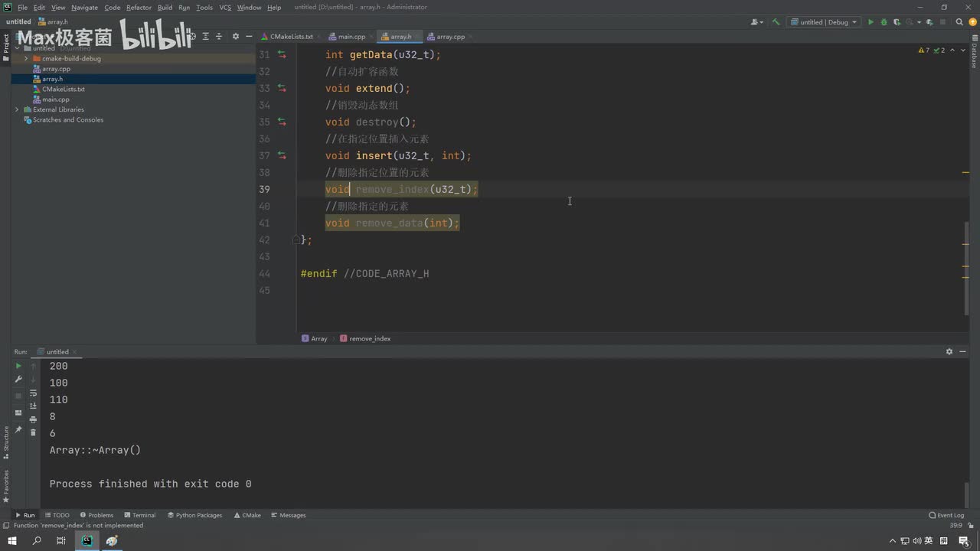980x551 pixels.
Task: Rerun program from Run panel's green arrow
Action: 18,366
